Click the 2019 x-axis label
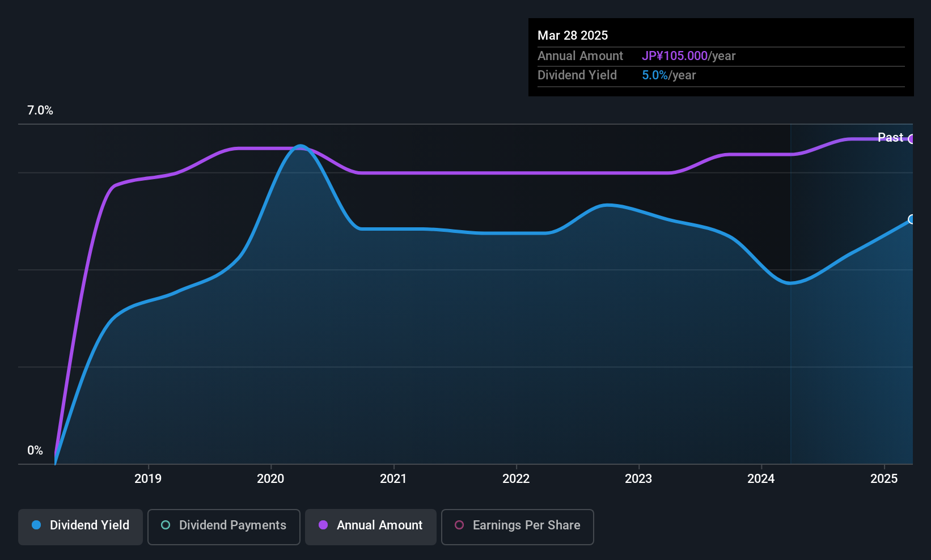The height and width of the screenshot is (560, 931). [148, 479]
